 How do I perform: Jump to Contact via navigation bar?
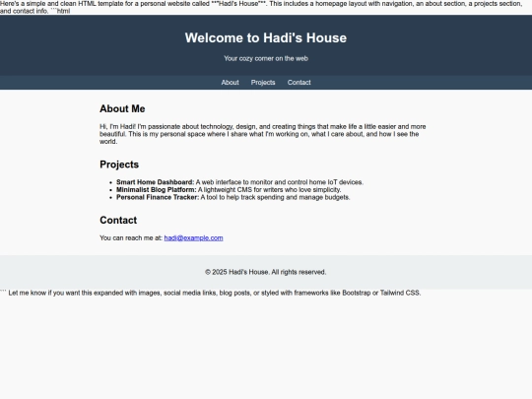pos(299,83)
